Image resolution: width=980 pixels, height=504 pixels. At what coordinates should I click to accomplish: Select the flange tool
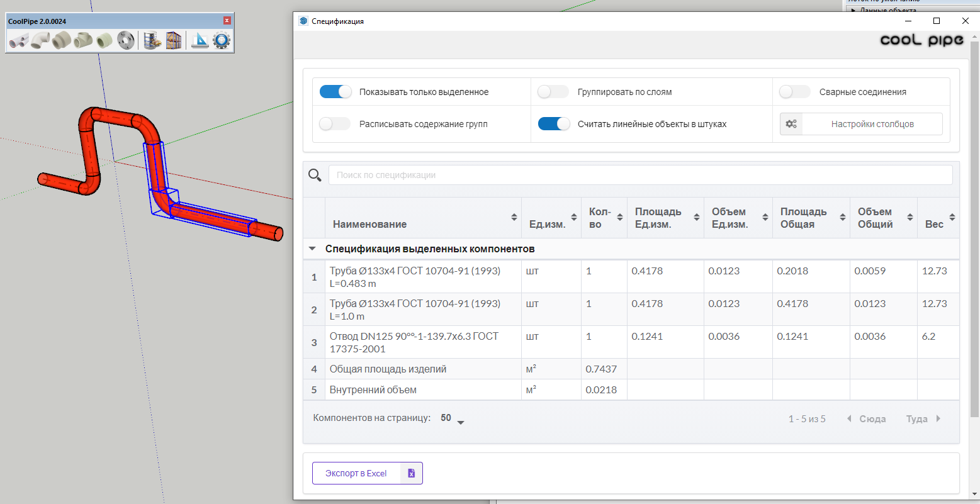(x=126, y=41)
